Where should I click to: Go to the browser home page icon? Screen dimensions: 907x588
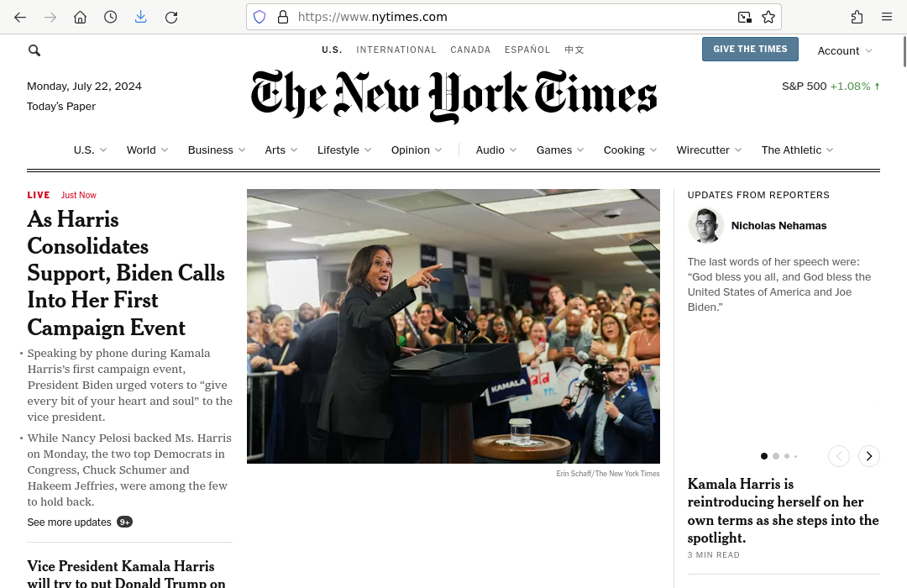pos(81,18)
